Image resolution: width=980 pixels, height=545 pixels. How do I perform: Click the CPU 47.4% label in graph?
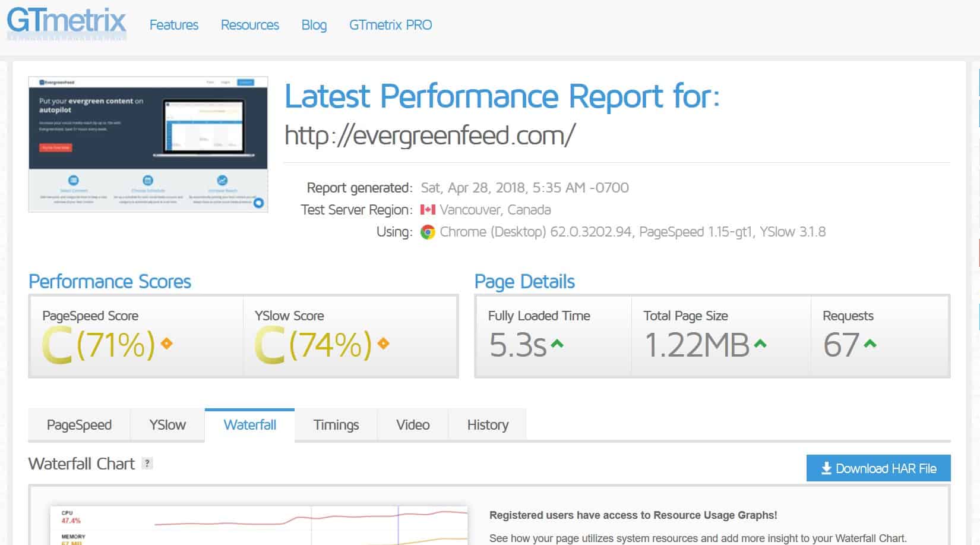[x=71, y=517]
